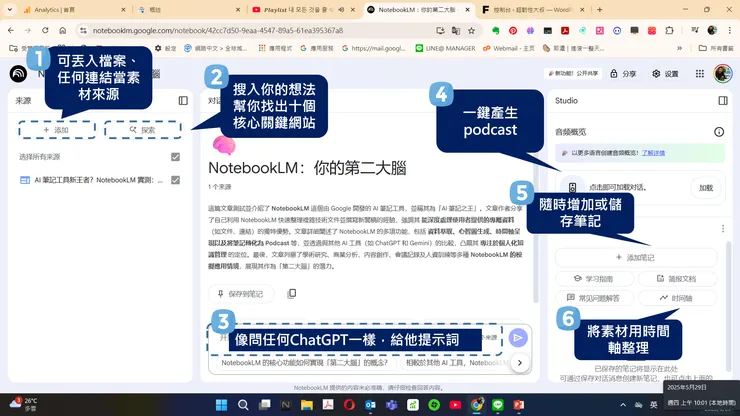Open the media controls icon in Chrome toolbar
Image resolution: width=740 pixels, height=416 pixels.
(695, 30)
